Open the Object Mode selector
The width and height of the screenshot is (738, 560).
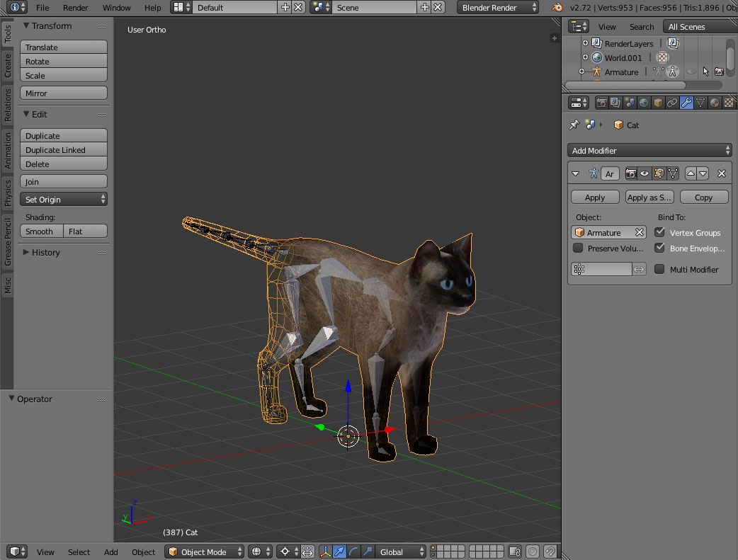(x=205, y=552)
